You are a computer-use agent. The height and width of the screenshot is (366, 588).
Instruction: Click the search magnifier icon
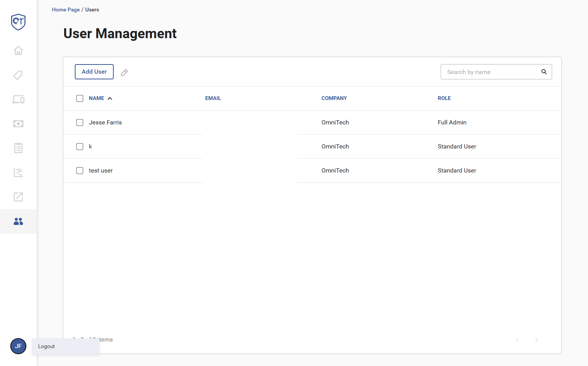coord(544,72)
